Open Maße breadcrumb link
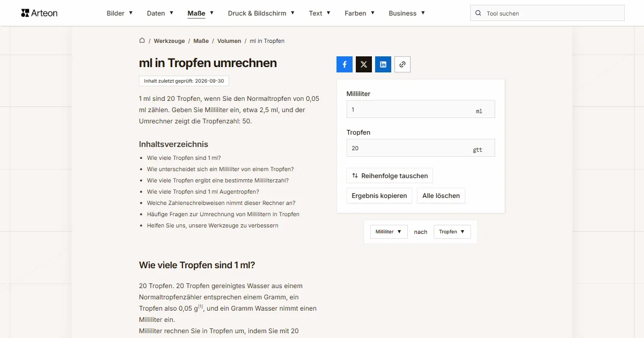 201,41
